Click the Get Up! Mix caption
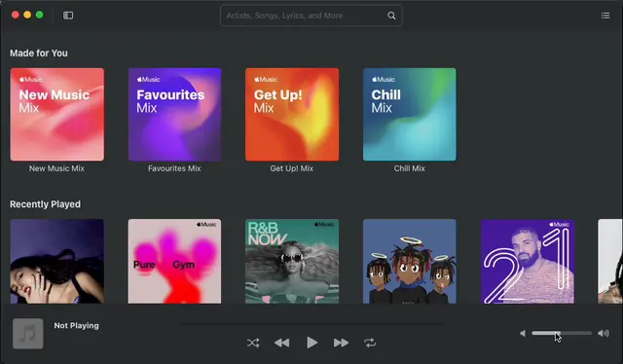The image size is (623, 364). [x=292, y=168]
